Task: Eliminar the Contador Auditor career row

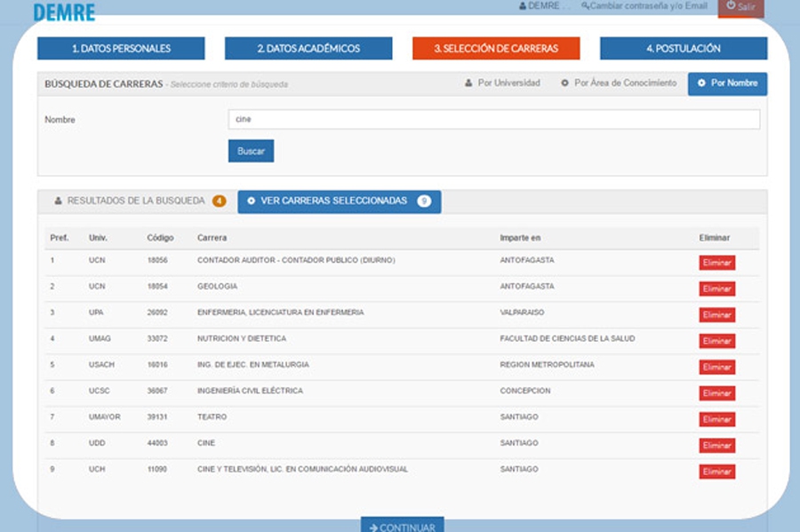Action: (x=716, y=263)
